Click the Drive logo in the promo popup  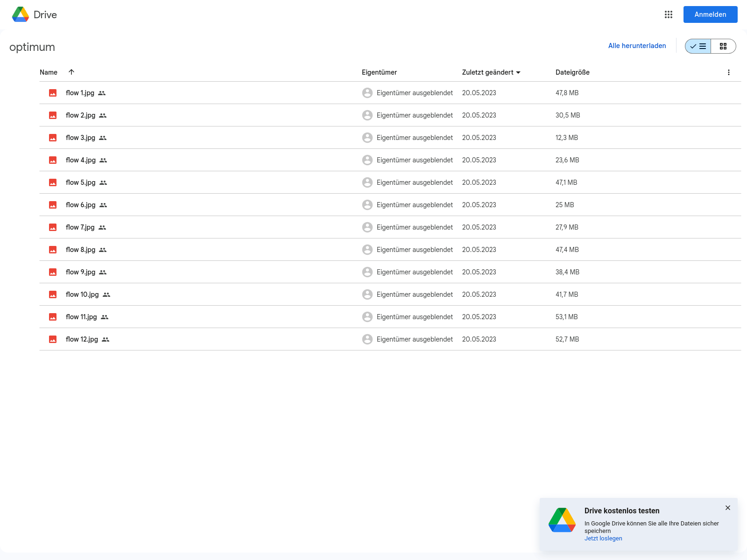tap(562, 520)
